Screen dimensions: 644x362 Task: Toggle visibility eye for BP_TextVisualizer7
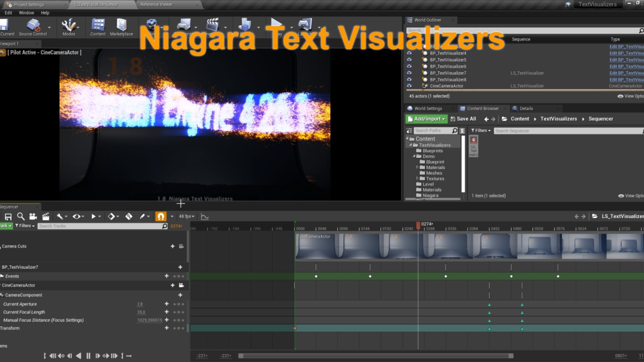click(409, 73)
